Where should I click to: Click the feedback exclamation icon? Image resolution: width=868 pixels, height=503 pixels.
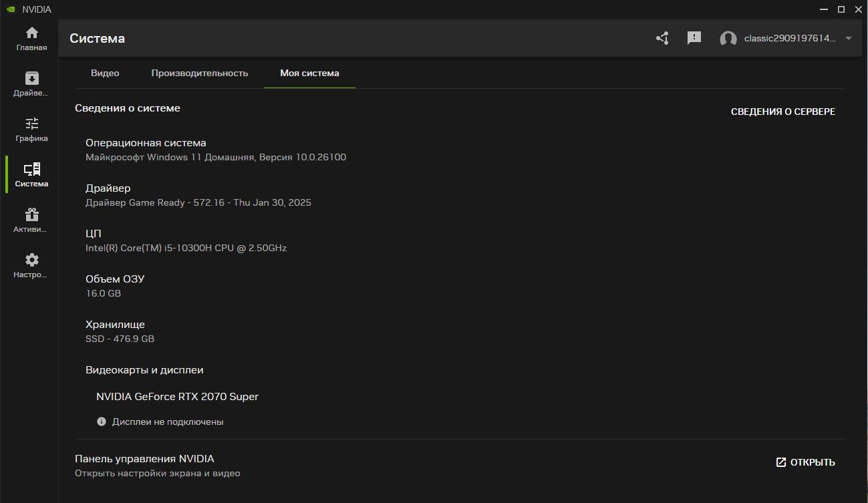pos(694,38)
